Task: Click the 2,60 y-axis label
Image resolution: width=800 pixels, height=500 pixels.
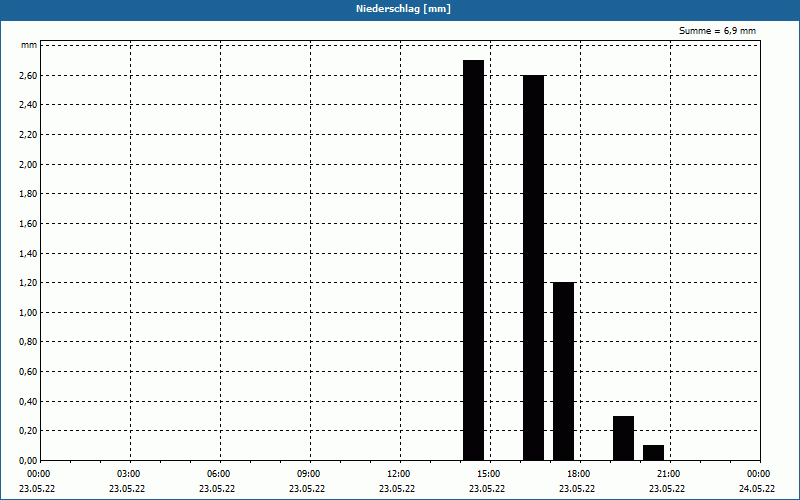Action: pyautogui.click(x=28, y=76)
